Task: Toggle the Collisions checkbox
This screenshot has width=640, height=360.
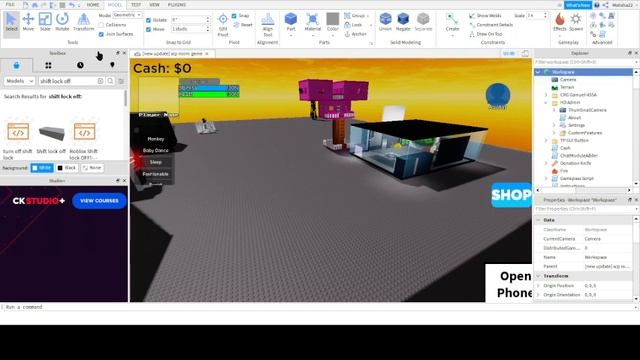Action: pyautogui.click(x=101, y=25)
